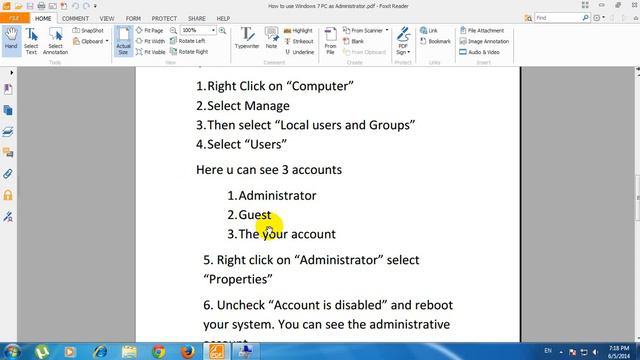
Task: Choose the Underline tool
Action: (300, 52)
